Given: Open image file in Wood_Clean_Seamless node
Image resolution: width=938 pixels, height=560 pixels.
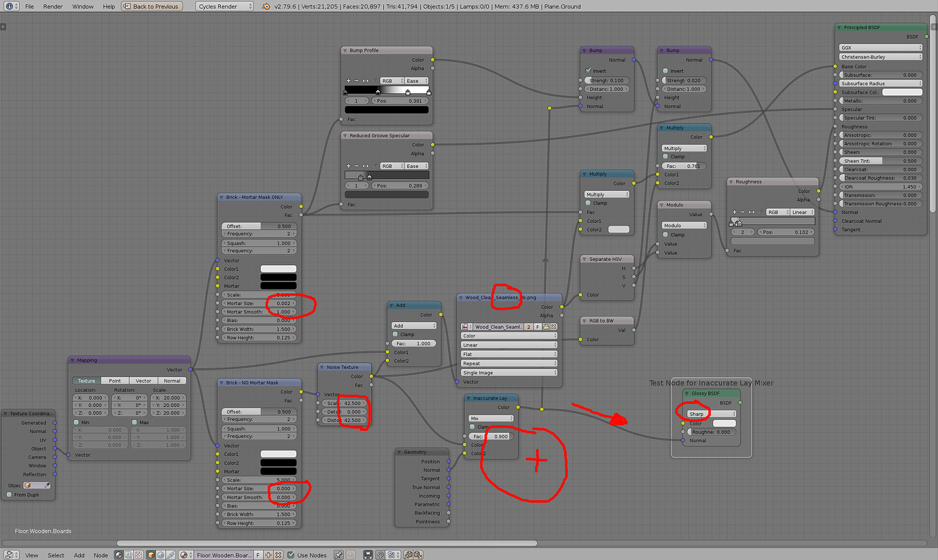Looking at the screenshot, I should click(546, 327).
